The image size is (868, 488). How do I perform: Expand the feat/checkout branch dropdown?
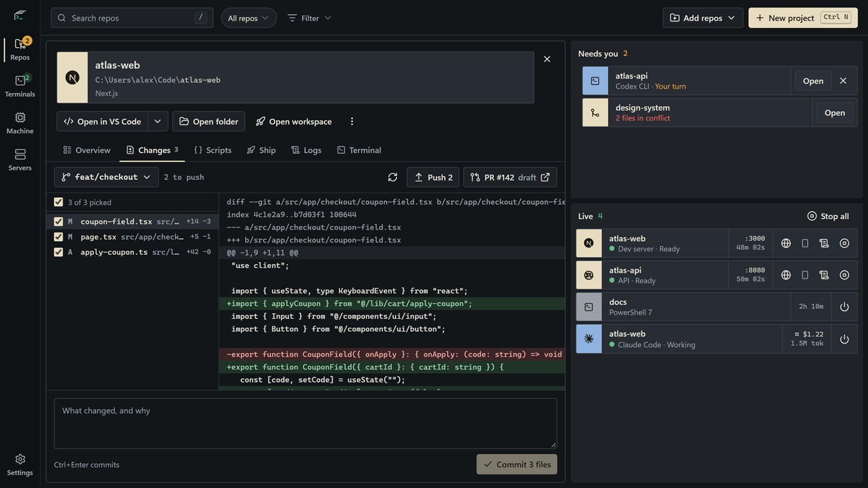point(106,177)
